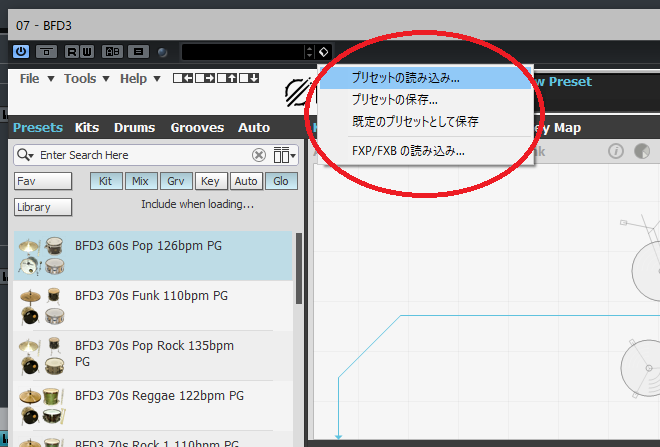The height and width of the screenshot is (447, 660).
Task: Enable Read automation R button
Action: tap(72, 52)
